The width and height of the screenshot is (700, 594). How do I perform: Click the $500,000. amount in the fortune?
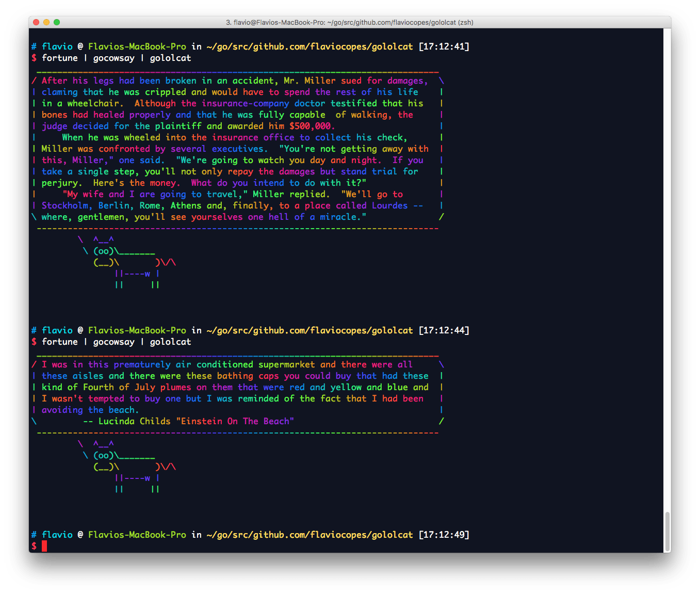pos(312,126)
